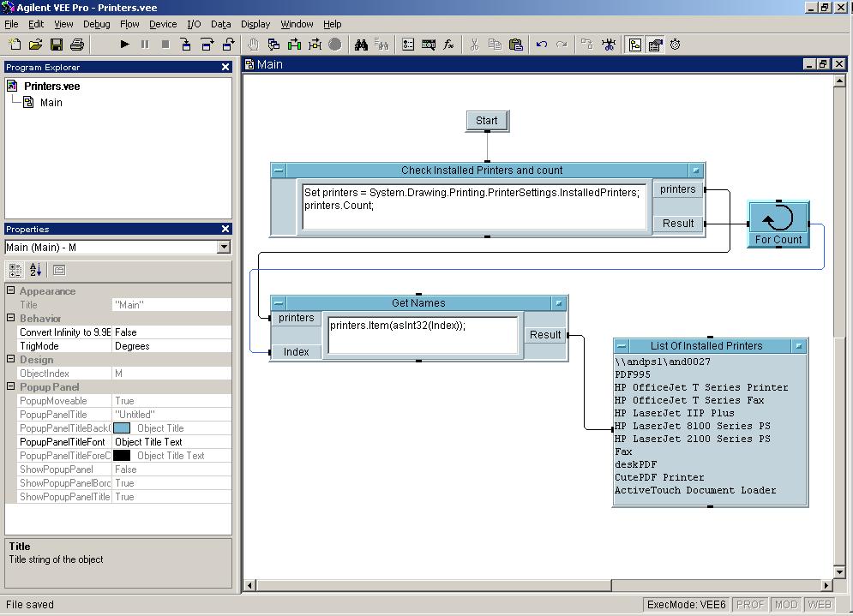
Task: Open the Main (Main) - M object dropdown
Action: 224,248
